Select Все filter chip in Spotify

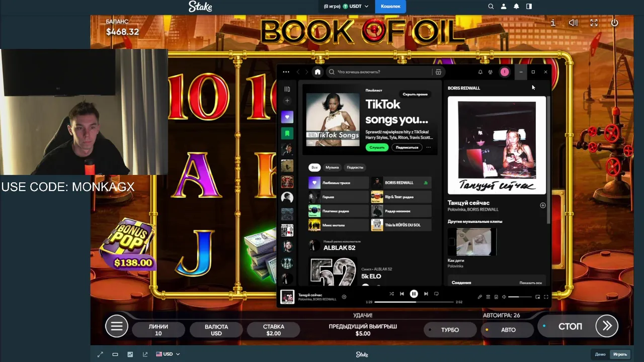(314, 167)
